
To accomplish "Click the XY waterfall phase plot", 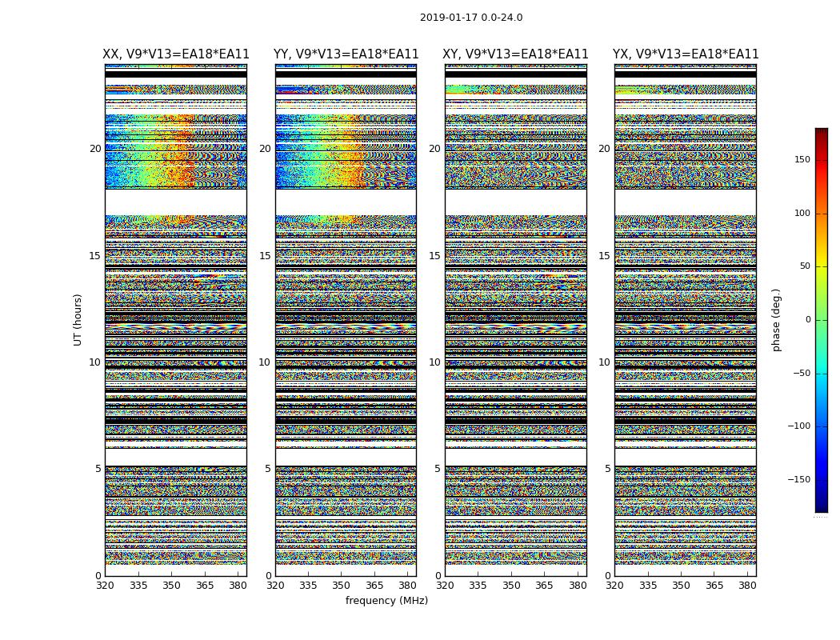I will (516, 320).
